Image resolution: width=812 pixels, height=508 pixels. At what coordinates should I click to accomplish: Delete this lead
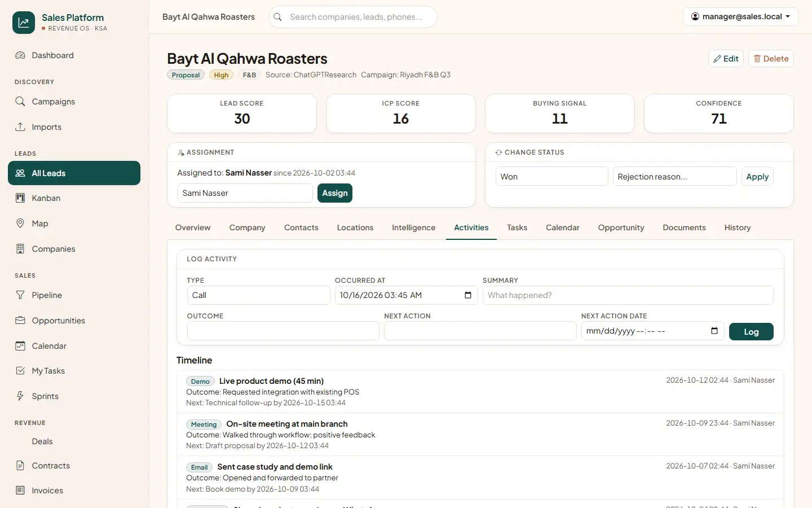771,59
